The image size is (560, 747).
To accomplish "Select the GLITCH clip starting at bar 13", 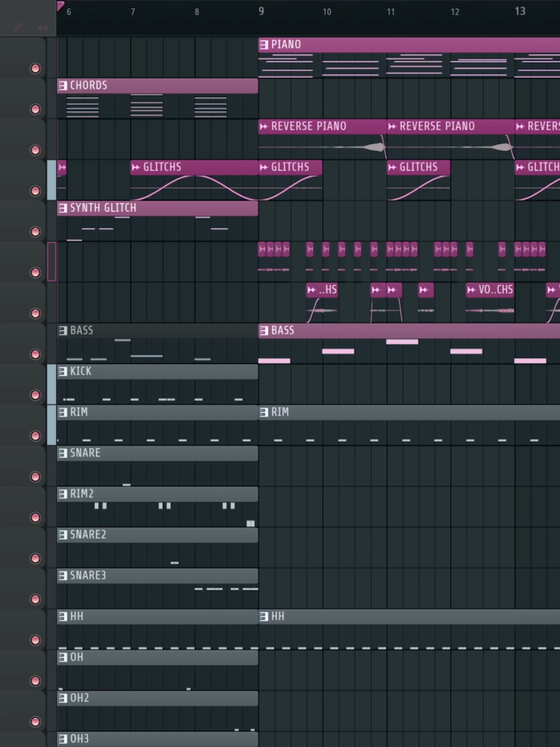I will pos(537,167).
